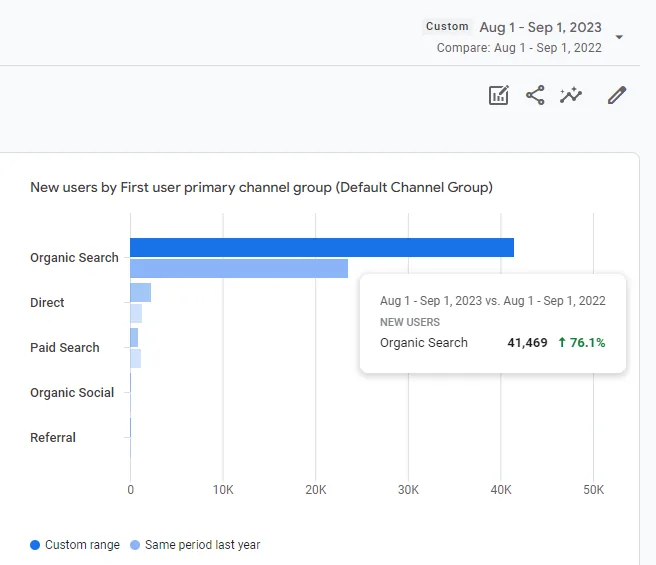
Task: Click the 40K axis tick label
Action: coord(501,490)
